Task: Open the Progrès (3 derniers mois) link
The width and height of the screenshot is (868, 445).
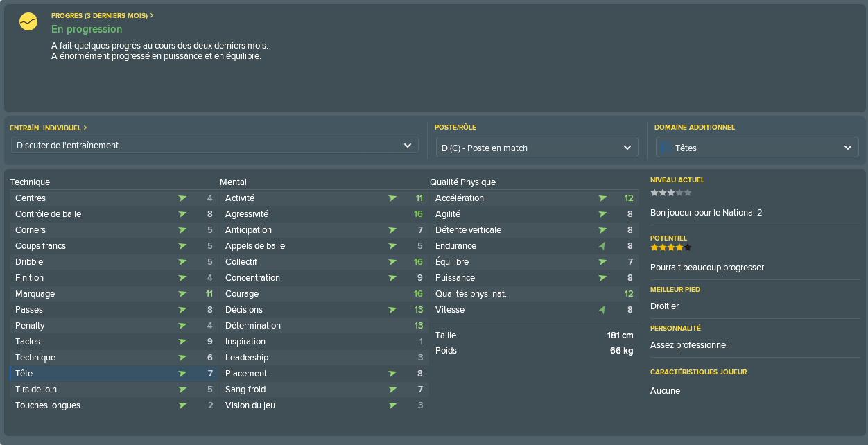Action: 103,15
